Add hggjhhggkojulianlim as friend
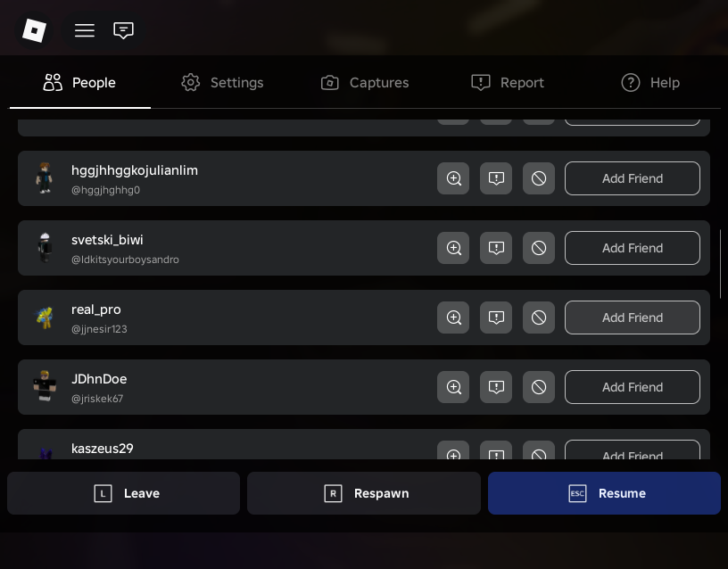The height and width of the screenshot is (569, 728). coord(633,178)
